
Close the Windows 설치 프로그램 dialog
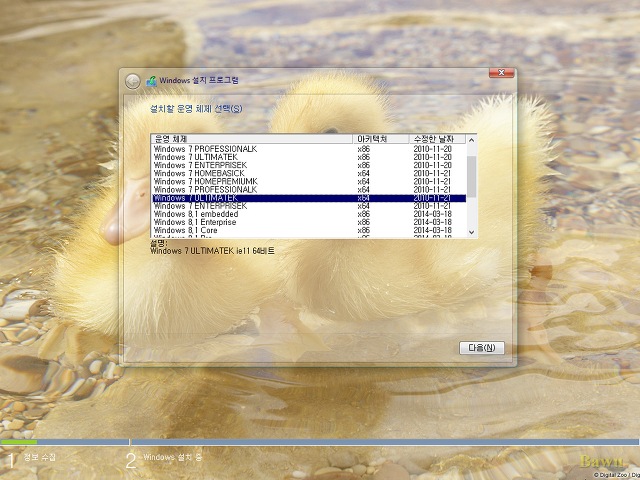coord(501,73)
